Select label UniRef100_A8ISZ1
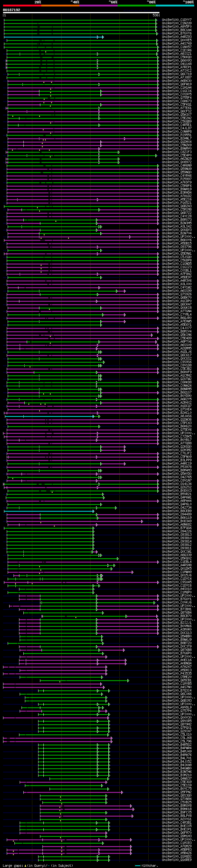197x868 pixels. pyautogui.click(x=176, y=54)
